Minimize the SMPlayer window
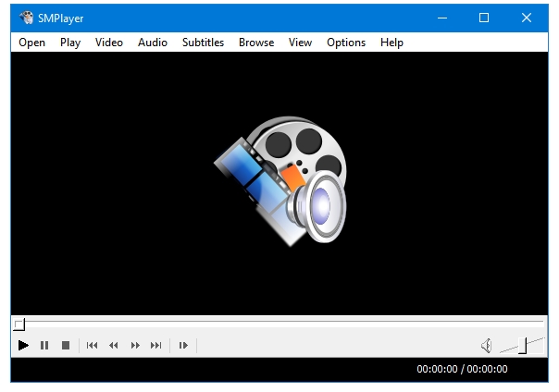 click(442, 18)
